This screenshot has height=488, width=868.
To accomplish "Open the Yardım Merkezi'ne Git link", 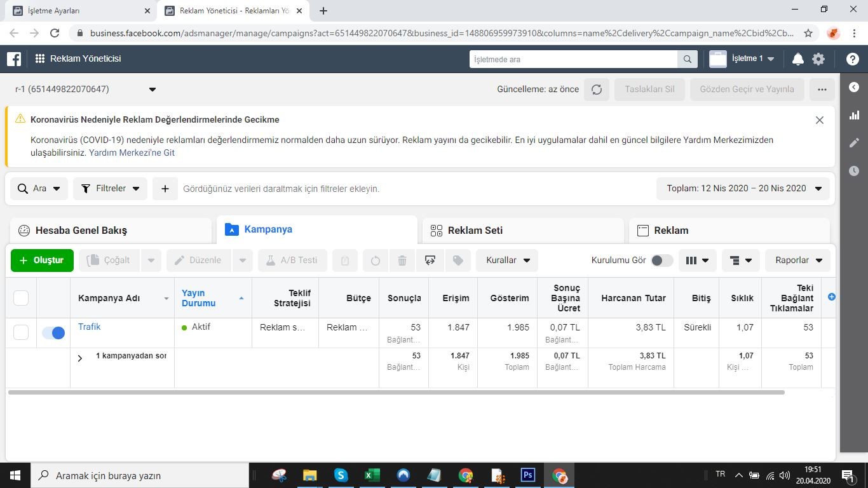I will (132, 153).
